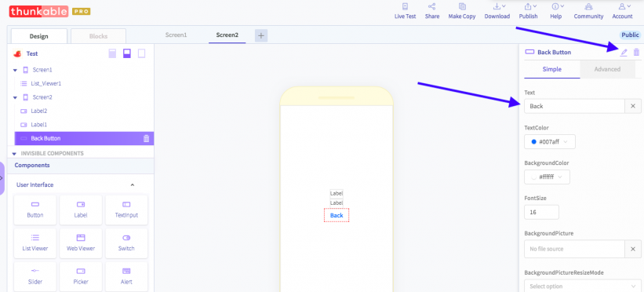Click the PRO badge
The image size is (644, 292).
coord(82,12)
